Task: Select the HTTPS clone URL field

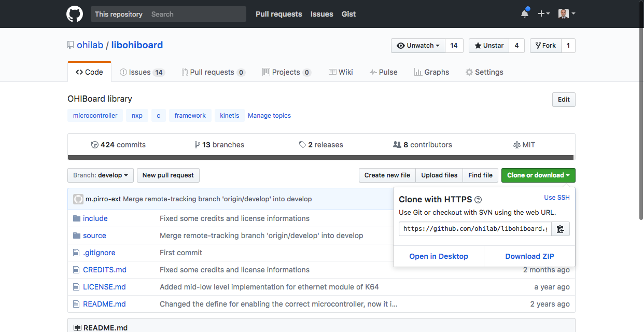Action: coord(474,229)
